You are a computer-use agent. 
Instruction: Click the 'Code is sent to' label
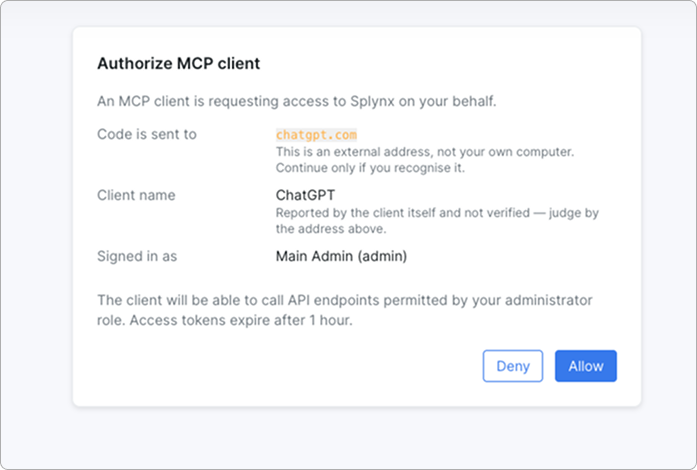[x=147, y=134]
